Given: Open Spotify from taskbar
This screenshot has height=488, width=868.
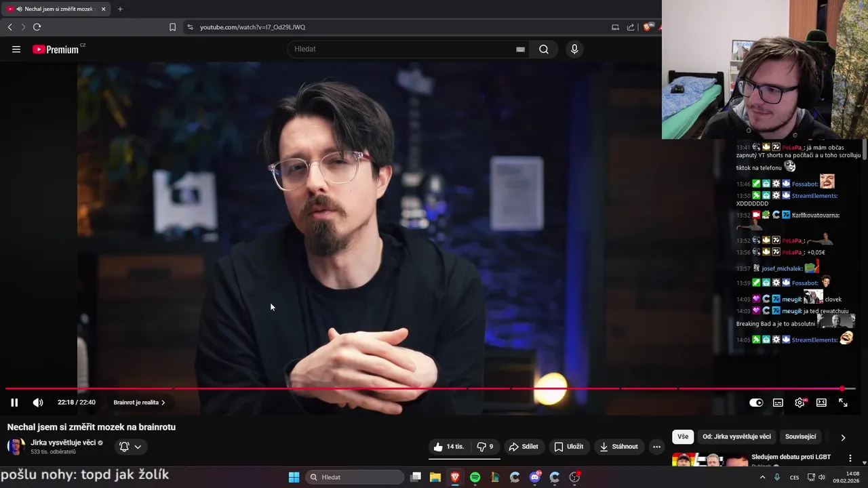Looking at the screenshot, I should click(x=475, y=477).
